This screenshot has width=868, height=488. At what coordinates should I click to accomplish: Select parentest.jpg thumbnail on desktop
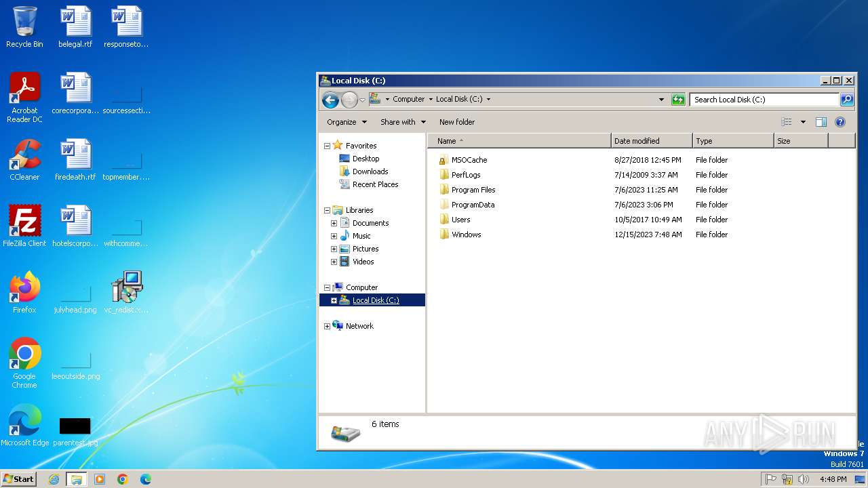(75, 432)
